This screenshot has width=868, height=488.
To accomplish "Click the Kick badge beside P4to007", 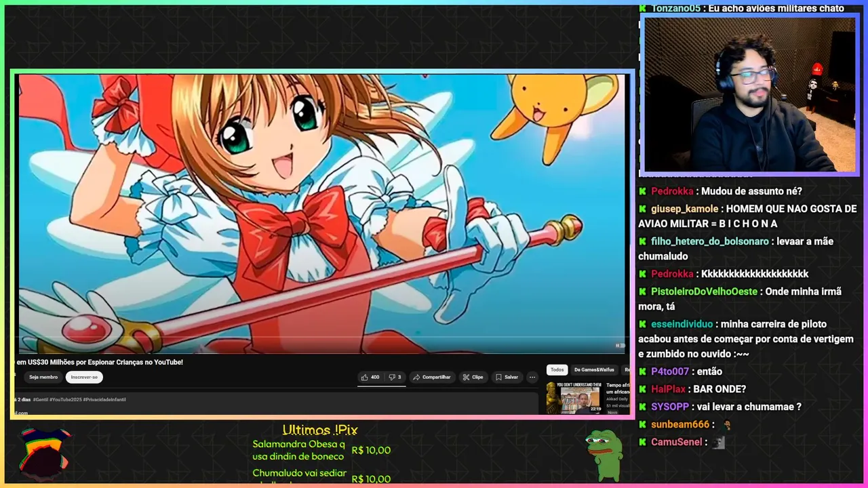I will coord(642,371).
